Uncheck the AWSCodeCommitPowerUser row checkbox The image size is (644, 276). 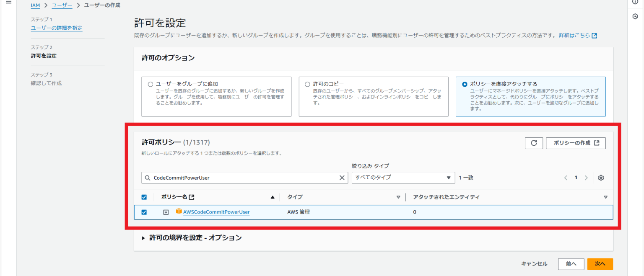(x=144, y=212)
